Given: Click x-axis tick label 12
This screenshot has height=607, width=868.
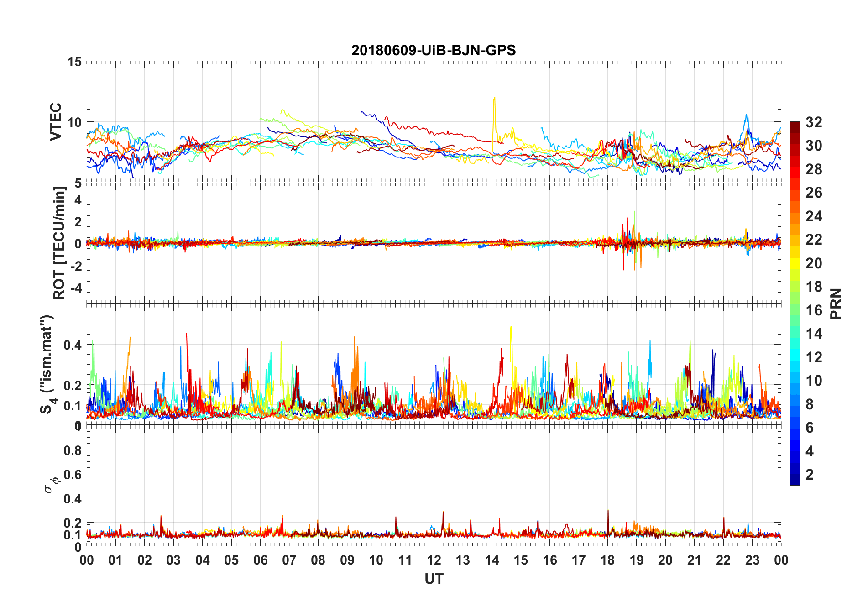Looking at the screenshot, I should (x=434, y=560).
